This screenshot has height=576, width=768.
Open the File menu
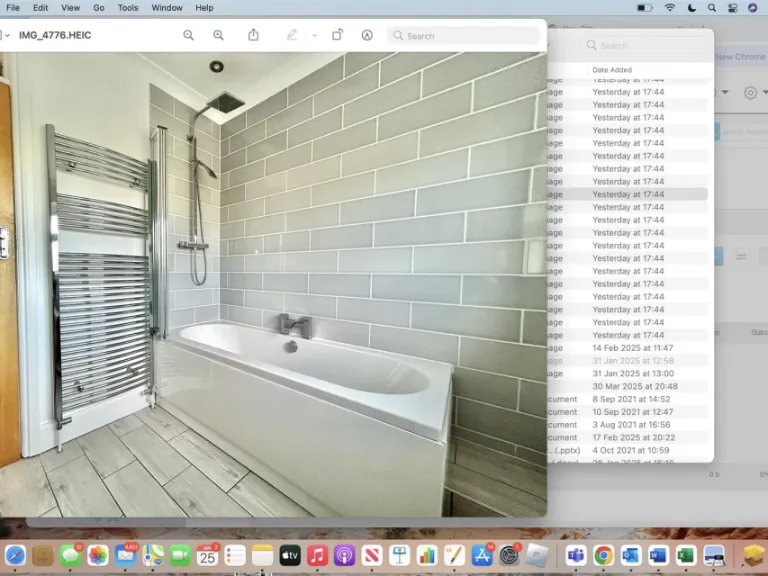click(13, 8)
